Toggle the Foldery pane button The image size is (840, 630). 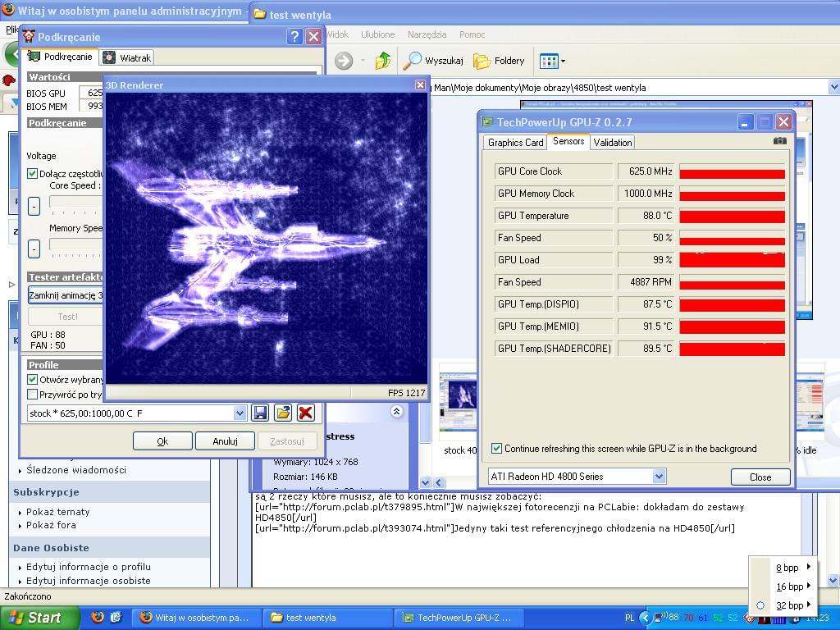click(499, 61)
